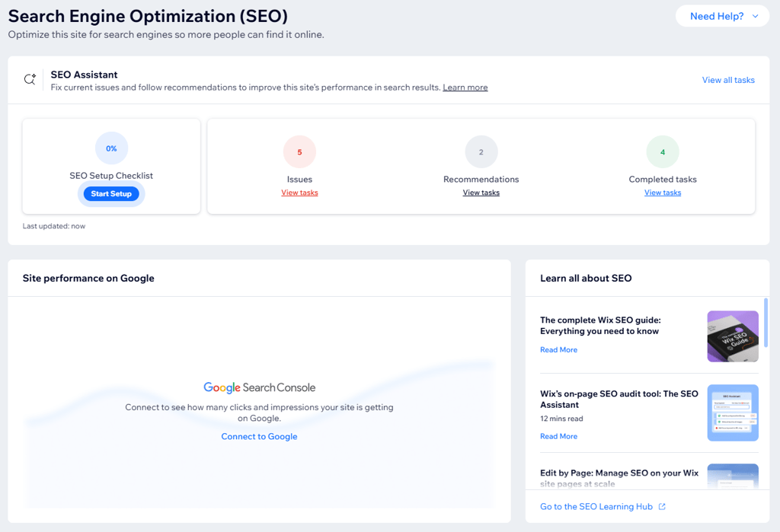Open the Need Help? dropdown
This screenshot has height=532, width=780.
pos(722,17)
